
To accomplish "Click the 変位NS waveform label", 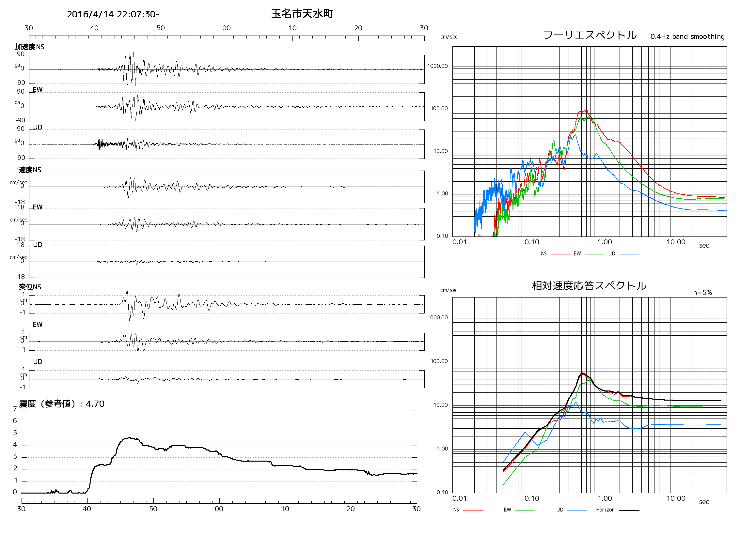I will [x=30, y=287].
